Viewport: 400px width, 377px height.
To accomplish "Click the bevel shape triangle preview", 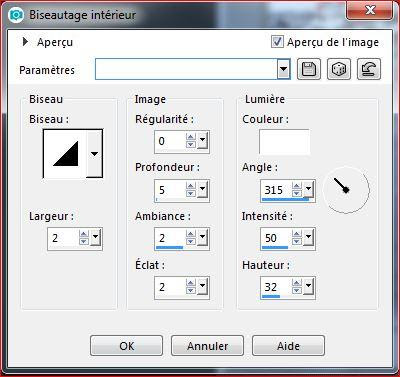I will [x=65, y=154].
